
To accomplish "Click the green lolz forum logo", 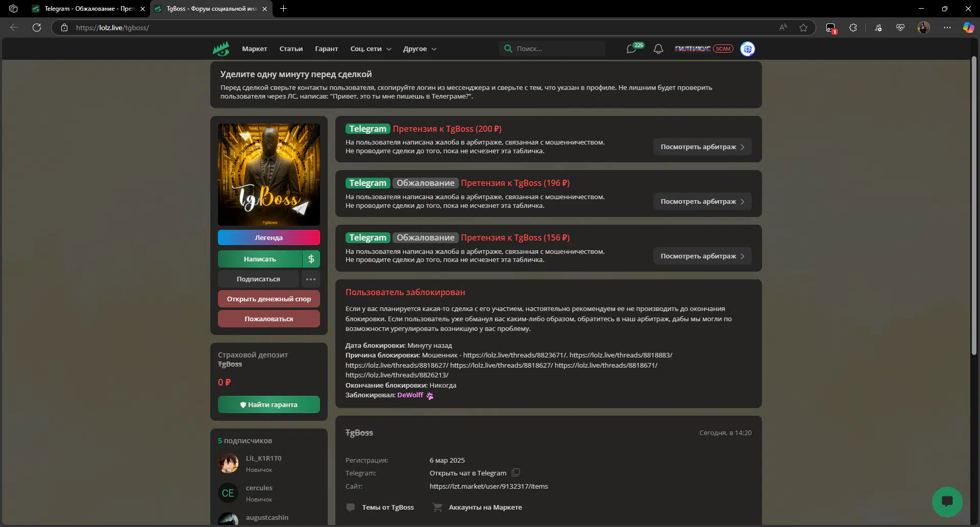I will point(221,49).
